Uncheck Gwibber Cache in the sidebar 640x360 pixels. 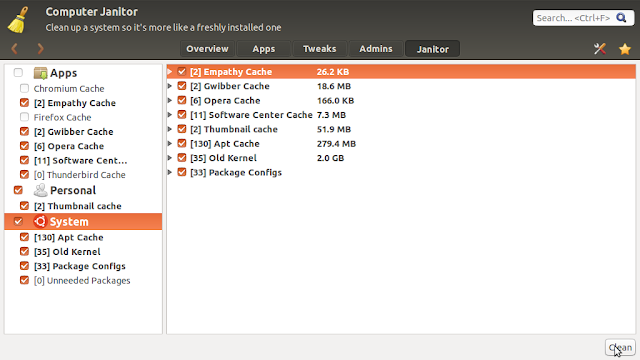coord(24,131)
